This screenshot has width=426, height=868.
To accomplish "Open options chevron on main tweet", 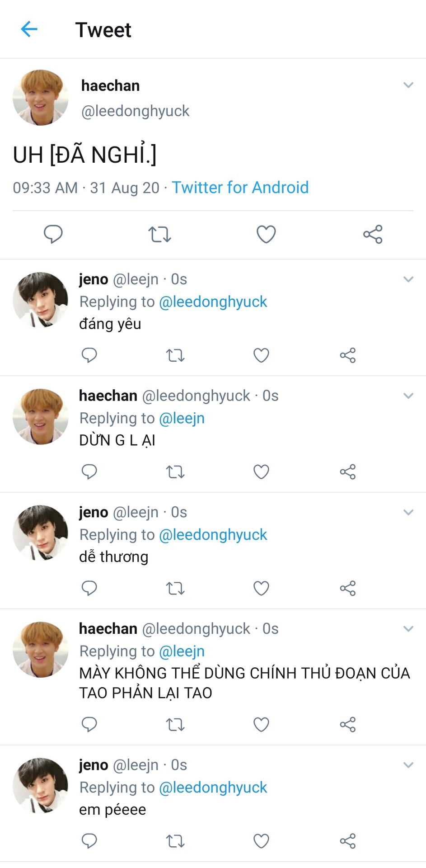I will pyautogui.click(x=408, y=85).
